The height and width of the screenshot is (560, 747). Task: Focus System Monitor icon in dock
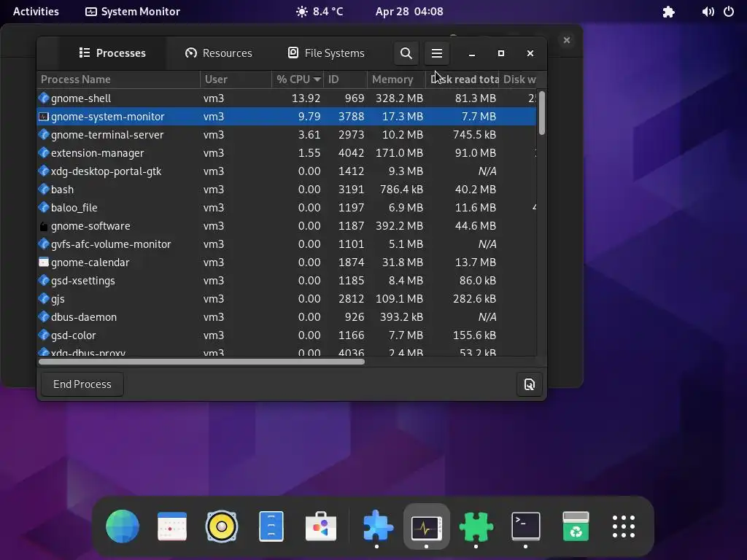tap(426, 527)
